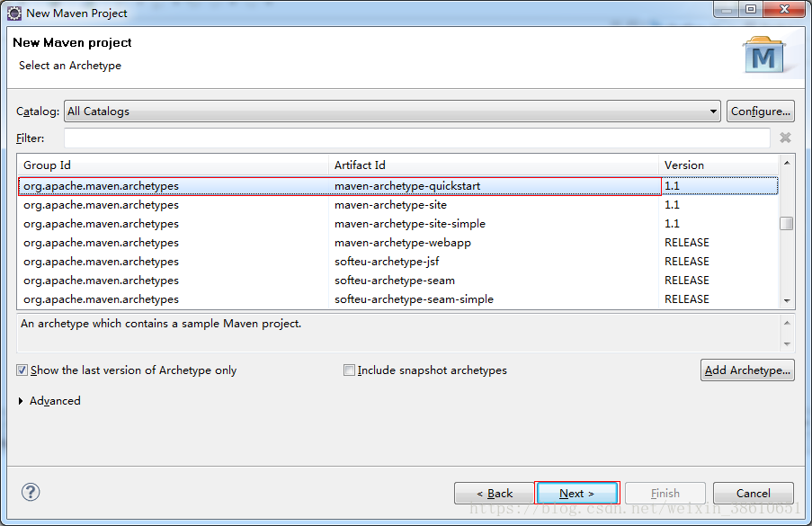Screen dimensions: 812x526
Task: Focus the Filter text field
Action: coord(417,138)
